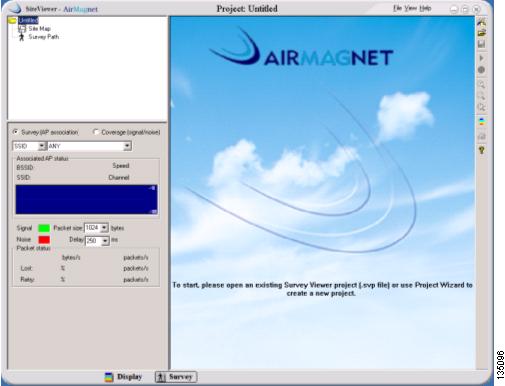Image resolution: width=505 pixels, height=386 pixels.
Task: Open the View menu
Action: coord(411,8)
